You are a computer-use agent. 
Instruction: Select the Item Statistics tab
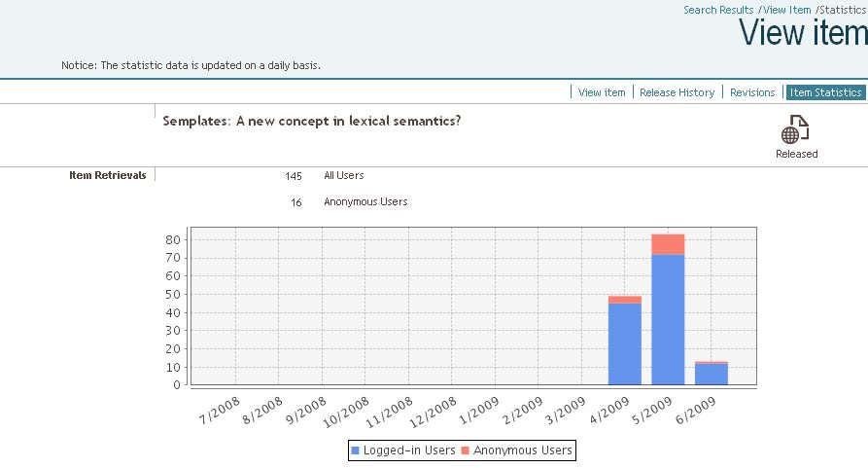click(825, 92)
